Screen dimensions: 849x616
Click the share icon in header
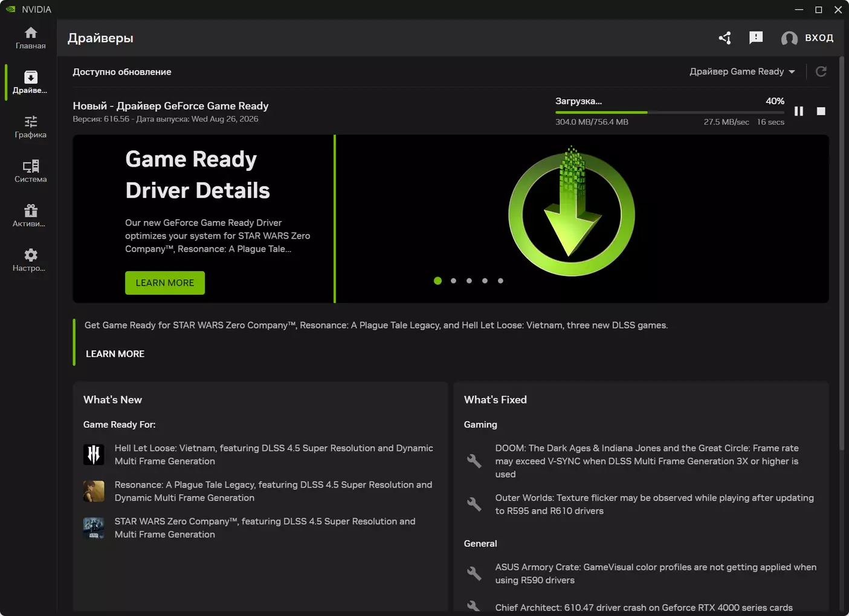coord(725,38)
